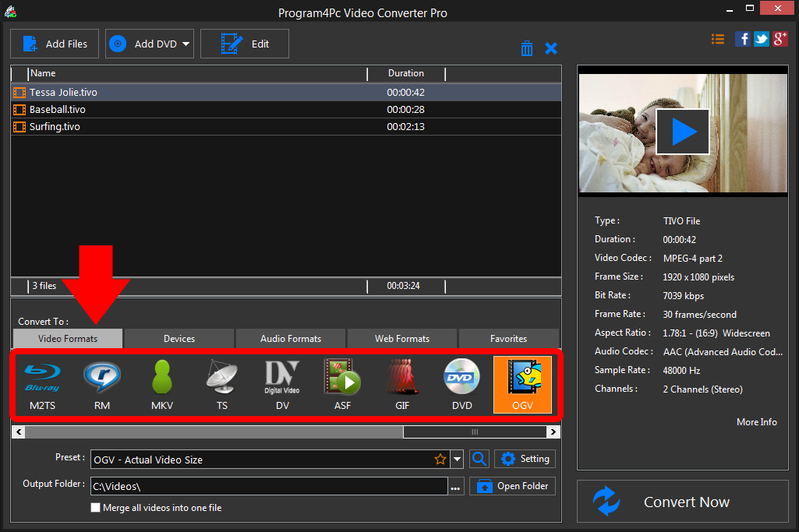This screenshot has height=532, width=799.
Task: Pick the TS satellite dish format icon
Action: (222, 384)
